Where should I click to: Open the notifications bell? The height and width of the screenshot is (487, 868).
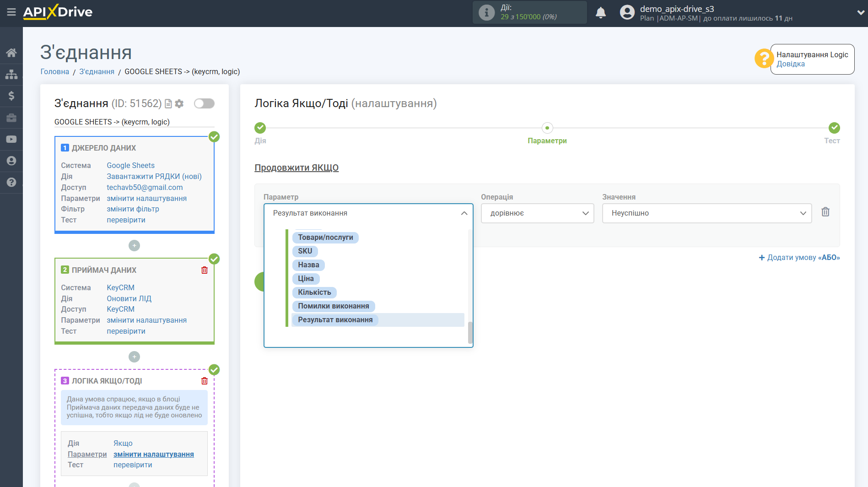(x=601, y=13)
